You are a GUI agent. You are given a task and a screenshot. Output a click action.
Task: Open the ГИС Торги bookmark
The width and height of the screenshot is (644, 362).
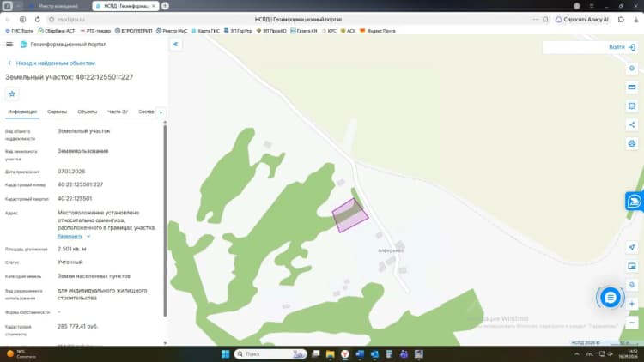(19, 31)
